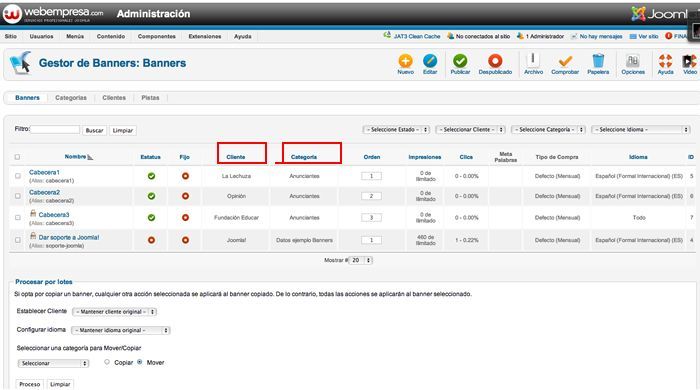Toggle Estatus icon for Cabecera3

click(x=151, y=218)
